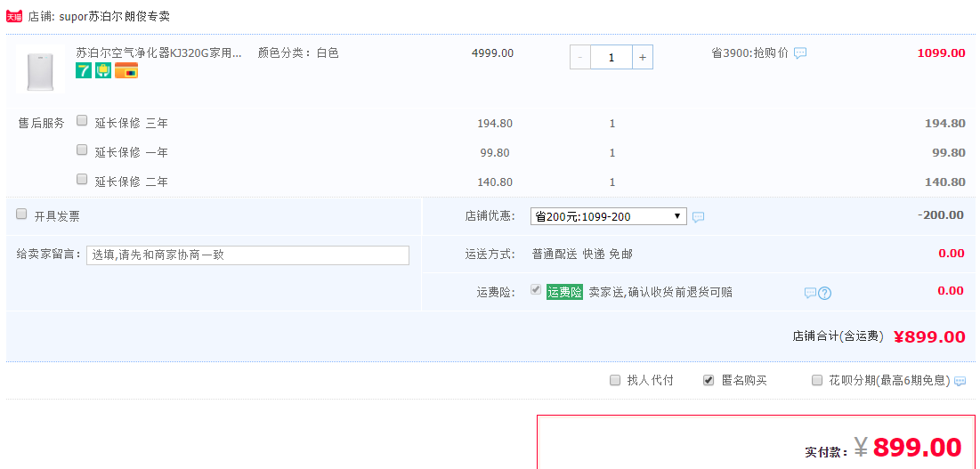Screen dimensions: 980x469
Task: Increase quantity with the plus button
Action: (x=643, y=58)
